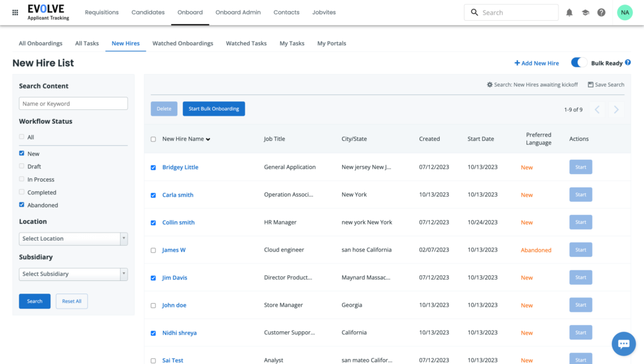
Task: Open the apps grid launcher icon
Action: pyautogui.click(x=15, y=13)
